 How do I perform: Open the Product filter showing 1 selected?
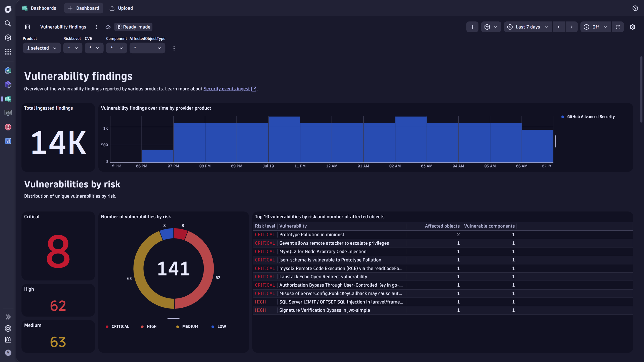point(42,48)
